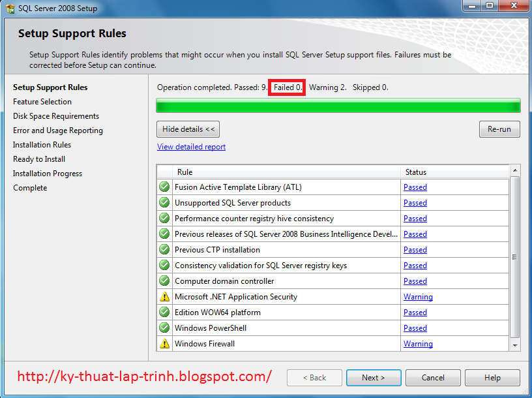Proceed with the Next button
The width and height of the screenshot is (532, 398).
[374, 378]
